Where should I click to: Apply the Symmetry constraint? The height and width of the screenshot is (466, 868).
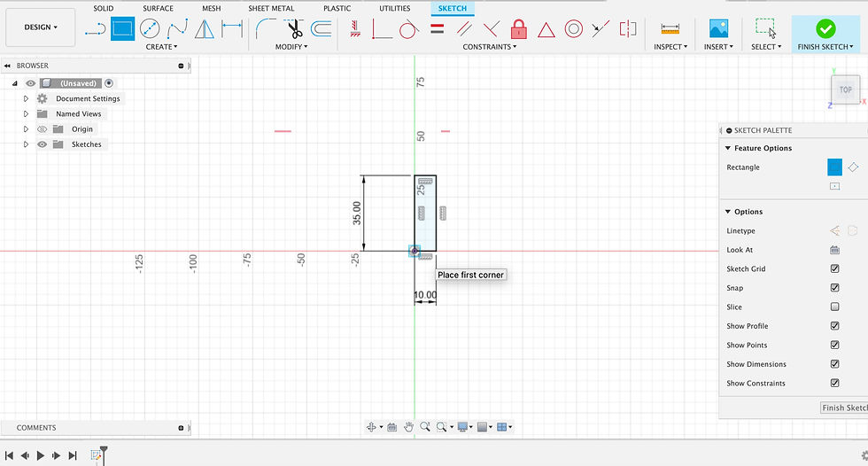(628, 28)
